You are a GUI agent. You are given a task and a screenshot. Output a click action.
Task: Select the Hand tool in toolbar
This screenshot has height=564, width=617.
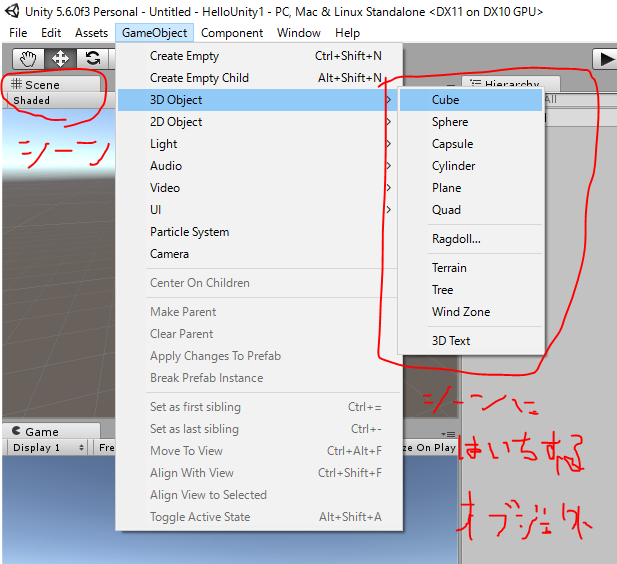[x=28, y=59]
